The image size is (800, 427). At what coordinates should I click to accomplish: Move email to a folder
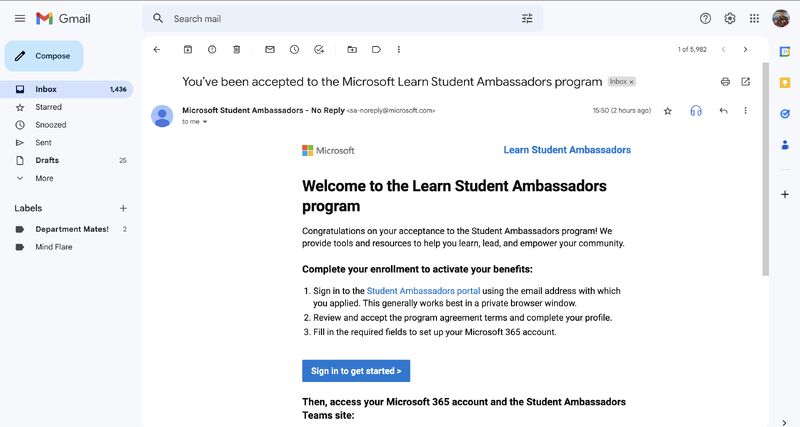click(352, 49)
